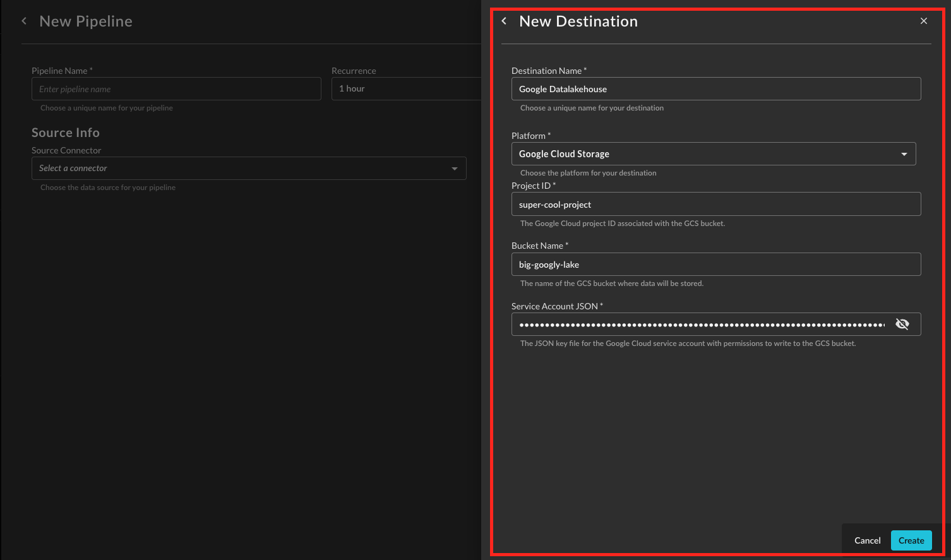The height and width of the screenshot is (560, 951).
Task: Click the 'Bucket Name' label
Action: pos(540,246)
